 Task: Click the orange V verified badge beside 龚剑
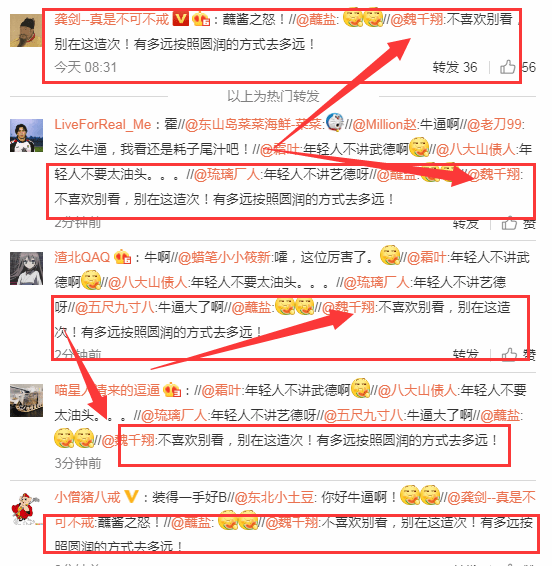pyautogui.click(x=181, y=19)
